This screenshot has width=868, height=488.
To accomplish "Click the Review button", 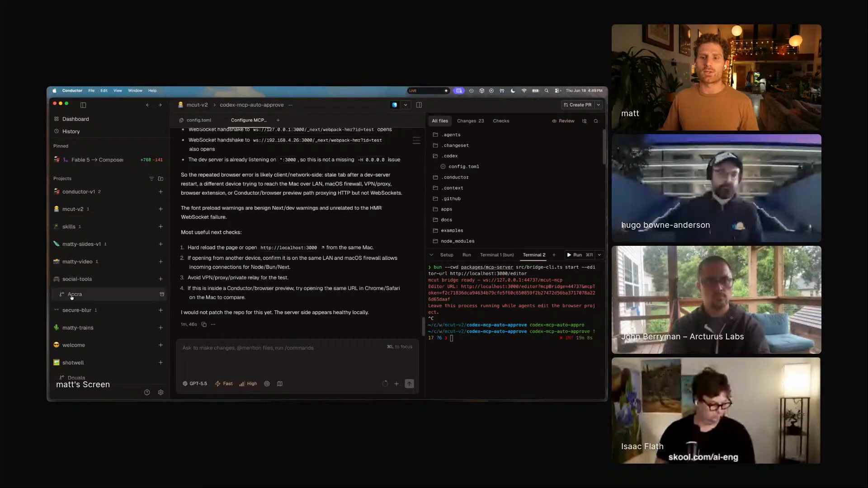I will pyautogui.click(x=563, y=121).
